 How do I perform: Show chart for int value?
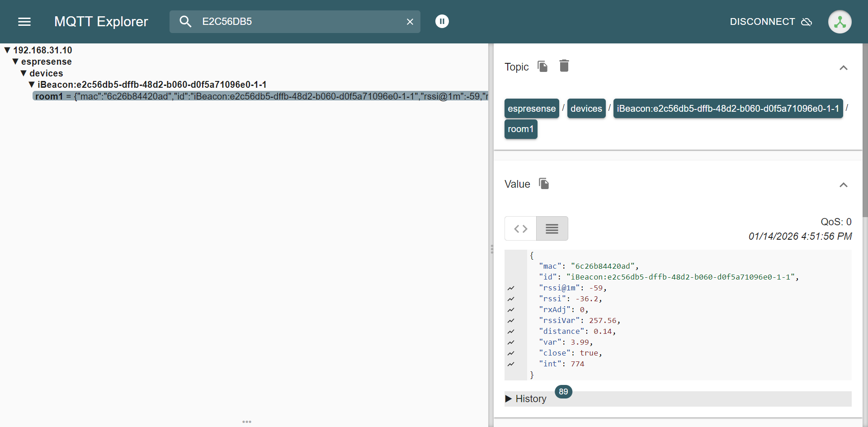click(x=511, y=364)
